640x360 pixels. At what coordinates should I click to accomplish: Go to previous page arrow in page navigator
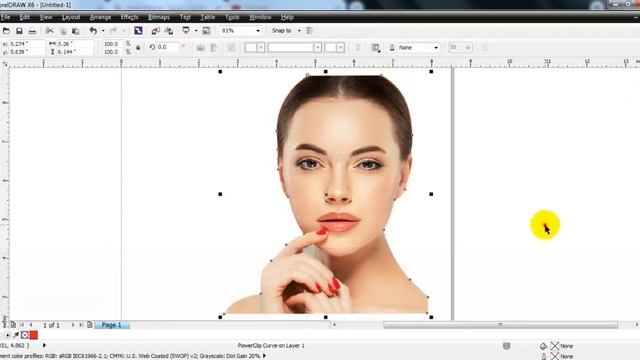click(31, 325)
